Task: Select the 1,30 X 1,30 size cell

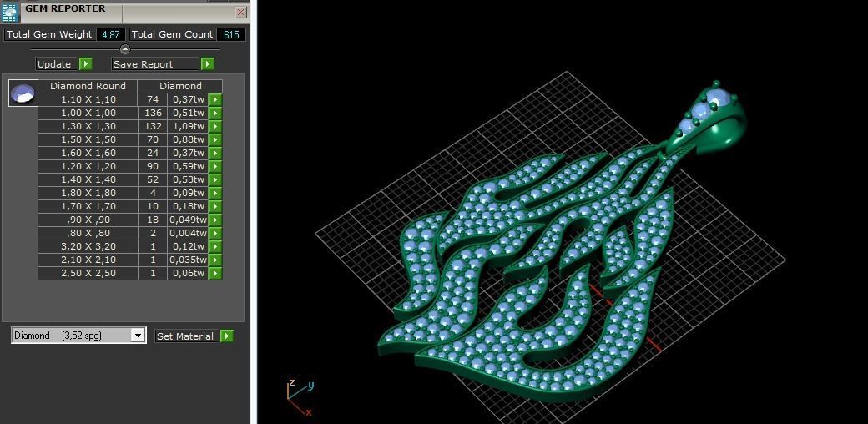Action: [88, 126]
